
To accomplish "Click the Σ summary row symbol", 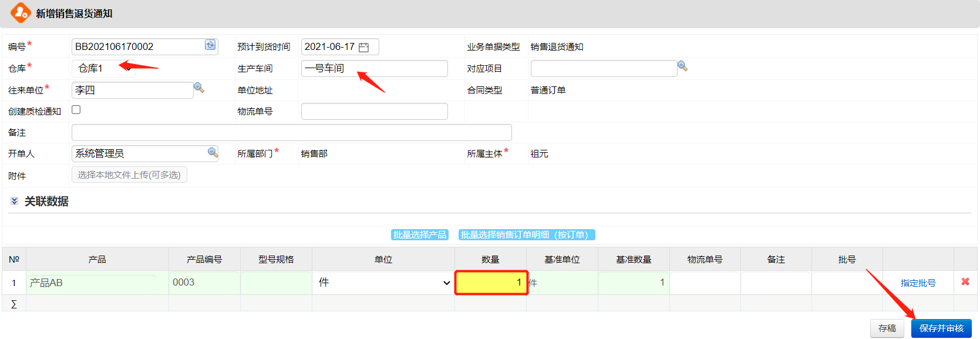I will pos(14,304).
